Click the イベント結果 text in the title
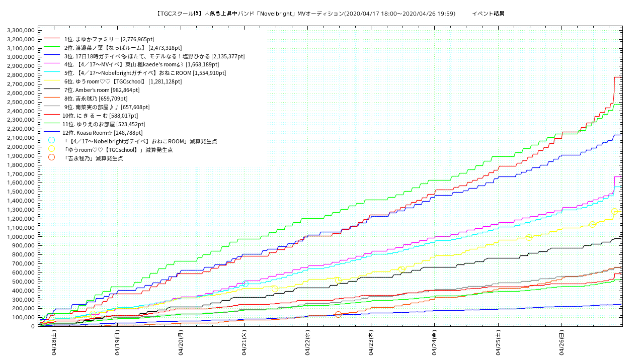 (x=488, y=13)
